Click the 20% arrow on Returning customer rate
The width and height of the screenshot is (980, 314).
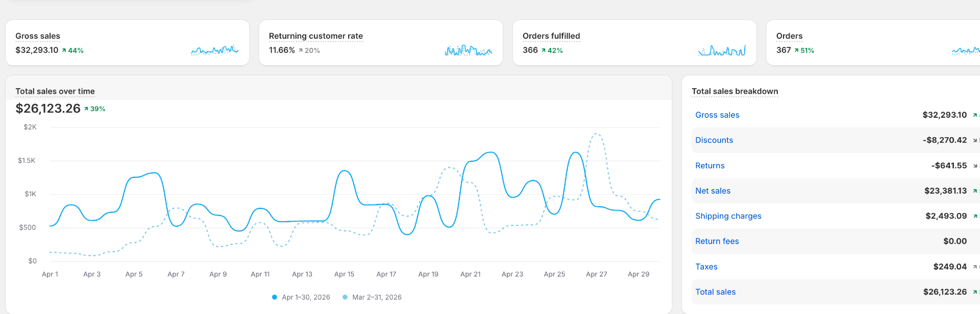point(309,50)
